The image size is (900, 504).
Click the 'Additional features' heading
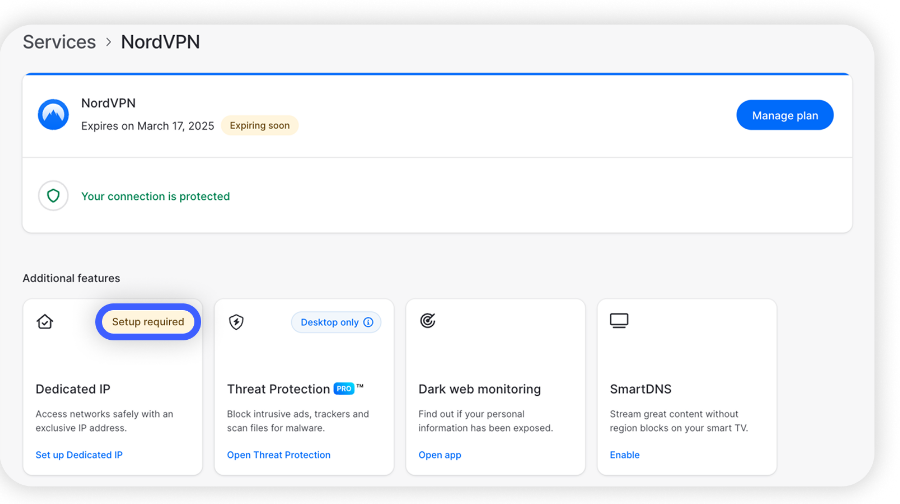[x=71, y=278]
